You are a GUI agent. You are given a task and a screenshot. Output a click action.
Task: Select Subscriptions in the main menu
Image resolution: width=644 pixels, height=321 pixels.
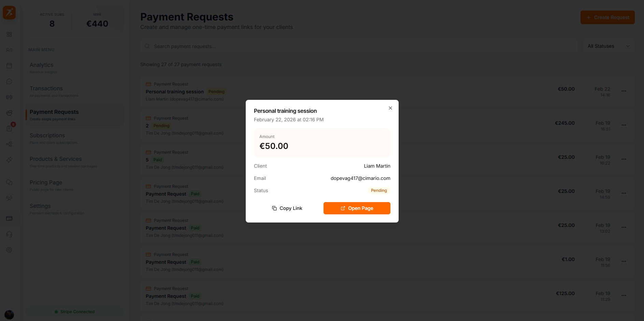(47, 135)
